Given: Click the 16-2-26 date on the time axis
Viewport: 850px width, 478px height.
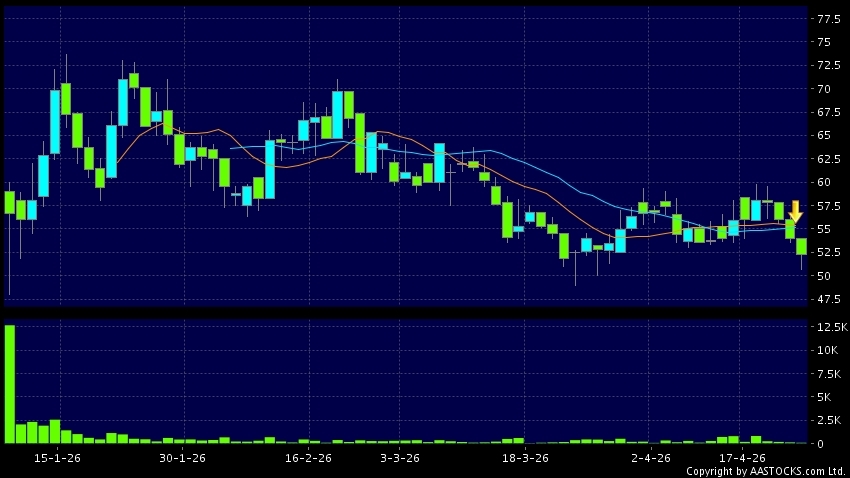Looking at the screenshot, I should [308, 458].
